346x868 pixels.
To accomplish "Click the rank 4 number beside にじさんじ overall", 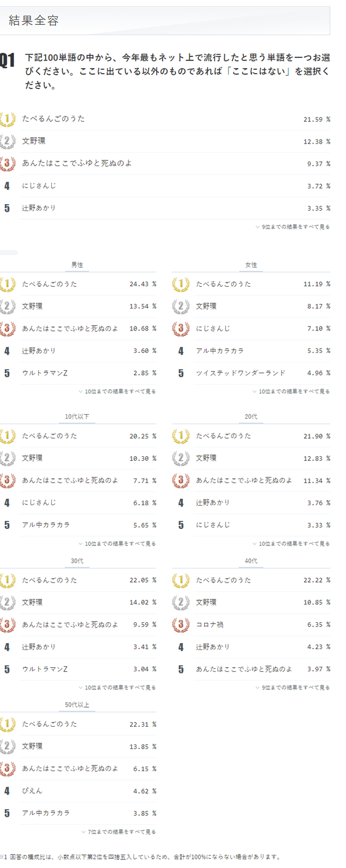I will pyautogui.click(x=7, y=186).
